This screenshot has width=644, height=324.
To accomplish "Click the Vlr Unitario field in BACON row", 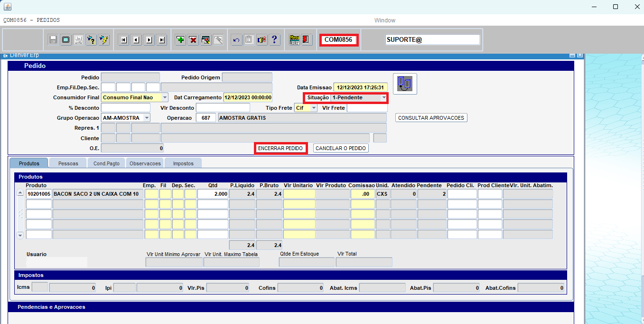I will click(299, 194).
